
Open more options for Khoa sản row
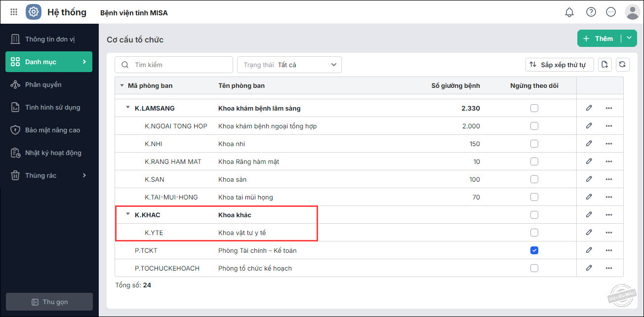(608, 179)
